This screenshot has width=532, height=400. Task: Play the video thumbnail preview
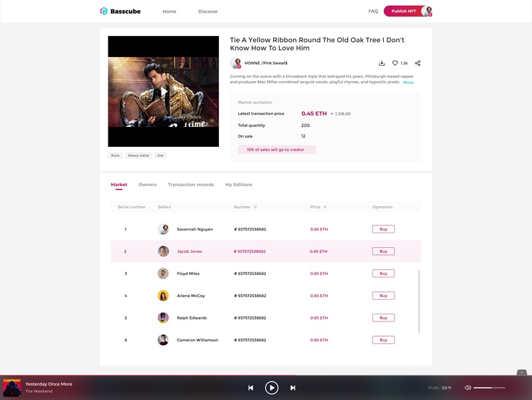[x=164, y=92]
